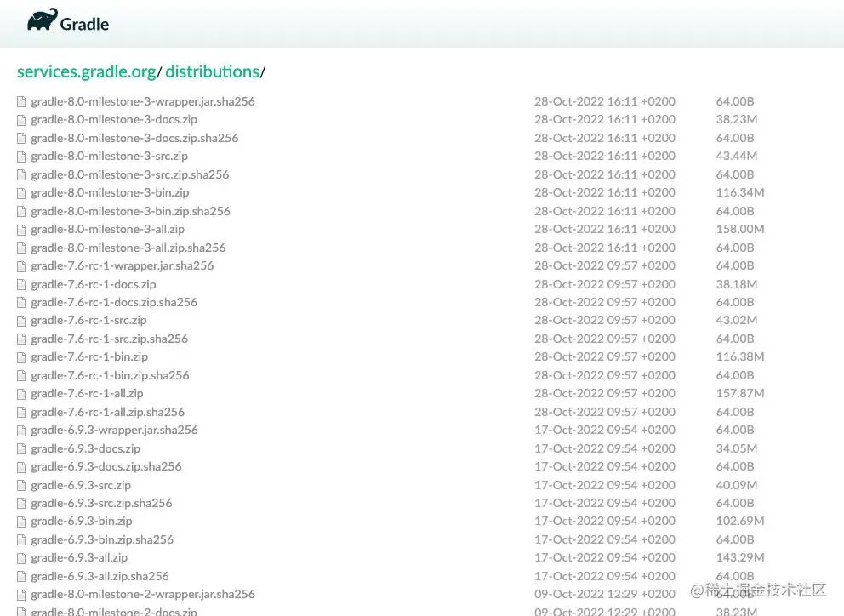Open gradle-7.6-rc-1-docs.zip.sha256 link
Viewport: 844px width, 616px height.
114,303
